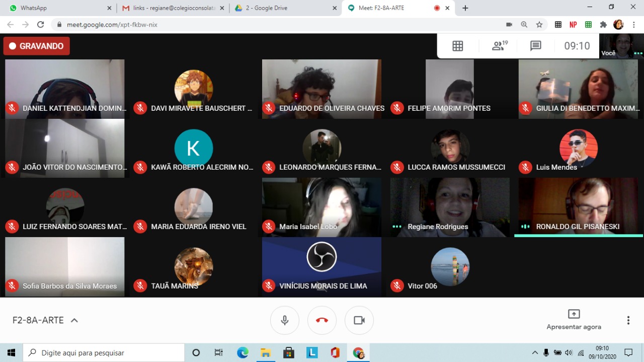The height and width of the screenshot is (362, 644).
Task: Open the zoom magnifier in address bar
Action: coord(524,24)
